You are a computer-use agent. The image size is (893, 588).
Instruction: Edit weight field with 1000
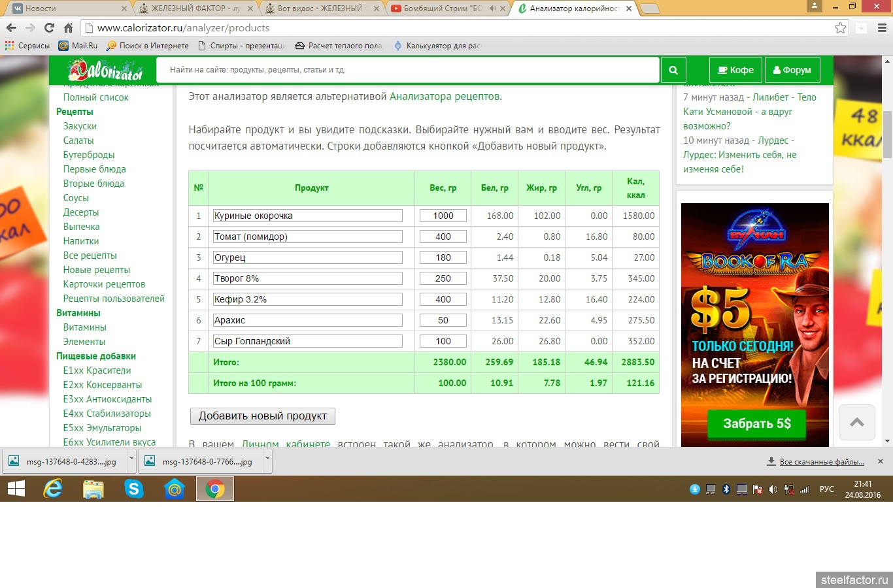pyautogui.click(x=443, y=216)
